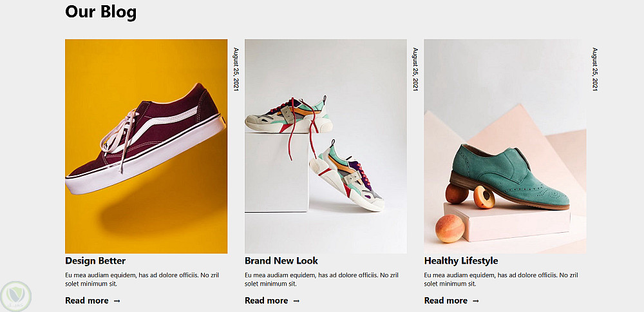The height and width of the screenshot is (312, 644).
Task: Click the Design Better excerpt text
Action: coord(142,279)
